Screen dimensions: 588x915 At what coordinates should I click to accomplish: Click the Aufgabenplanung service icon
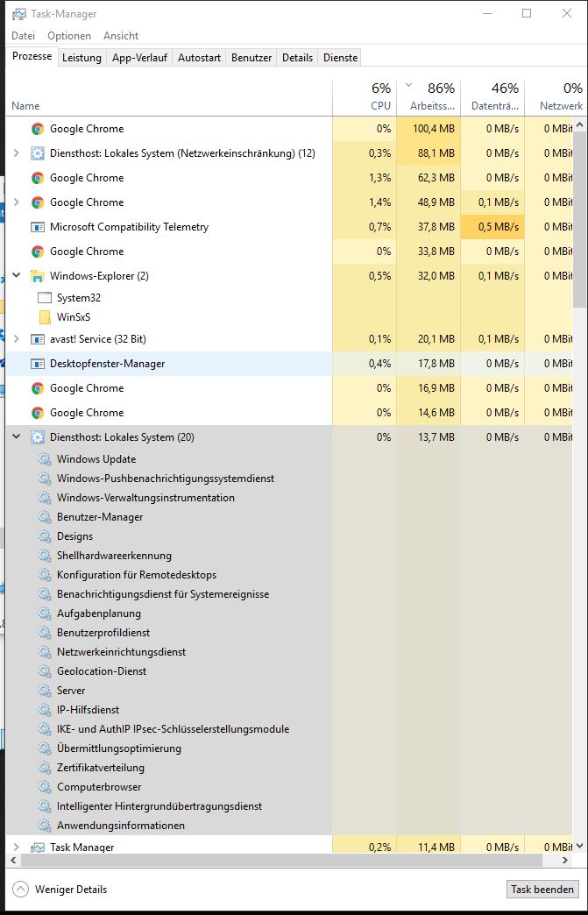pos(45,614)
